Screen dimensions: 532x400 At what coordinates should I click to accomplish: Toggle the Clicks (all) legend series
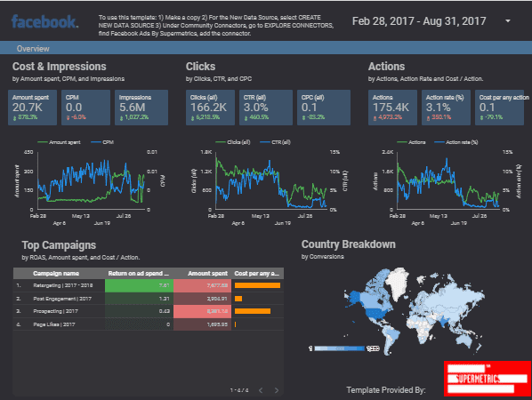coord(233,142)
